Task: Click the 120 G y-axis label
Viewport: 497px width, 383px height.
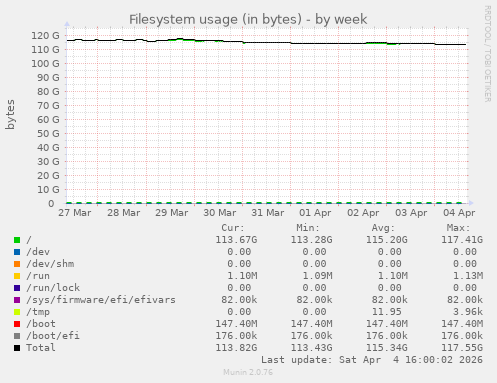Action: pyautogui.click(x=45, y=36)
